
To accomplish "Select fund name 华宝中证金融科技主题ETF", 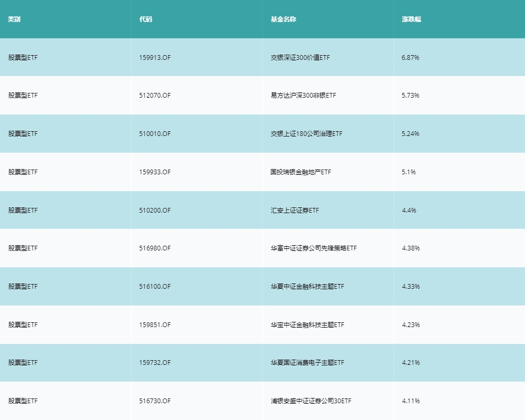I will (x=307, y=325).
